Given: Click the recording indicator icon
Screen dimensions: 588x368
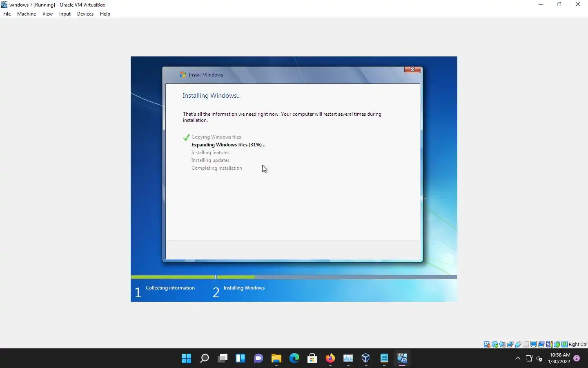Looking at the screenshot, I should click(541, 344).
